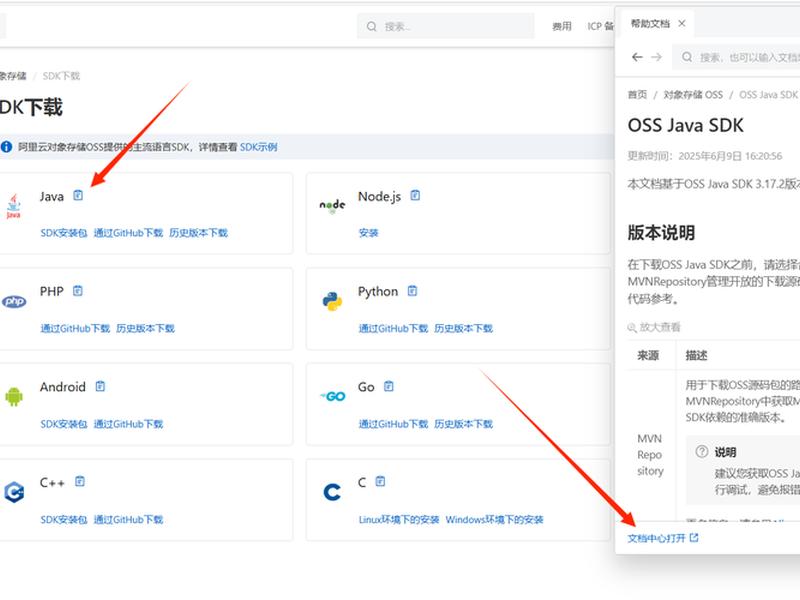Open Windows环境下的安装 link
Viewport: 800px width, 600px height.
pos(494,520)
